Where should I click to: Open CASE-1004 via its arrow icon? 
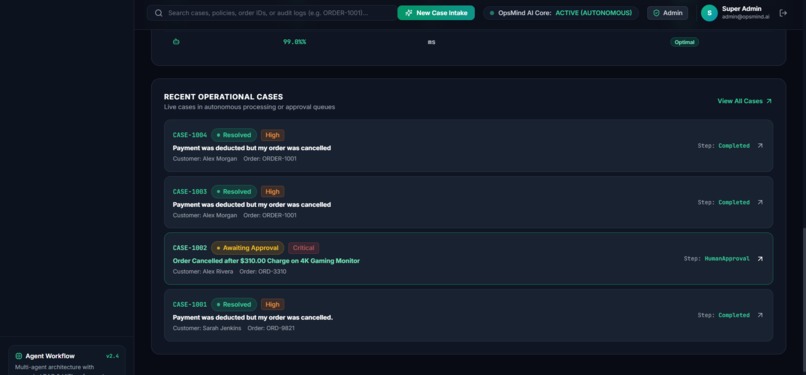(x=760, y=146)
